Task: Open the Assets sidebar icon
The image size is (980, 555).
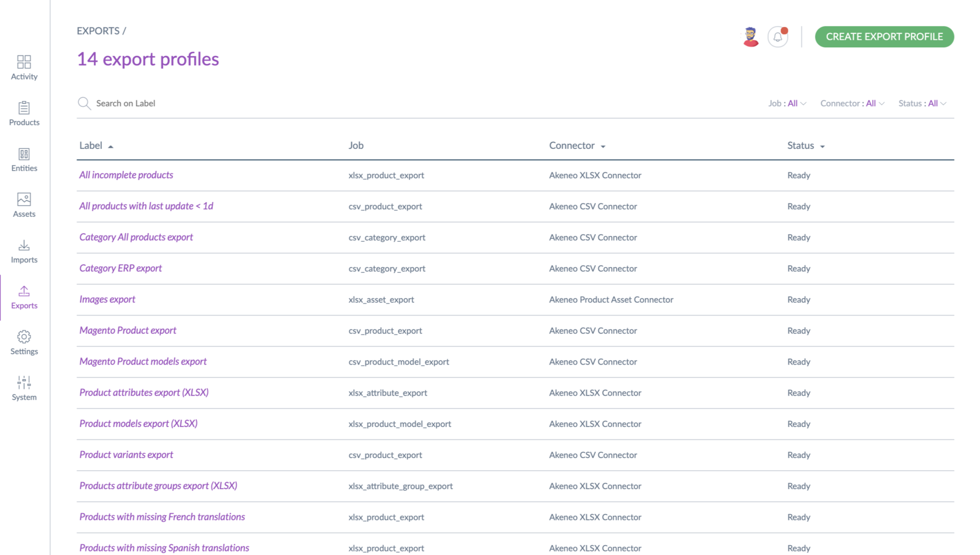Action: 24,200
